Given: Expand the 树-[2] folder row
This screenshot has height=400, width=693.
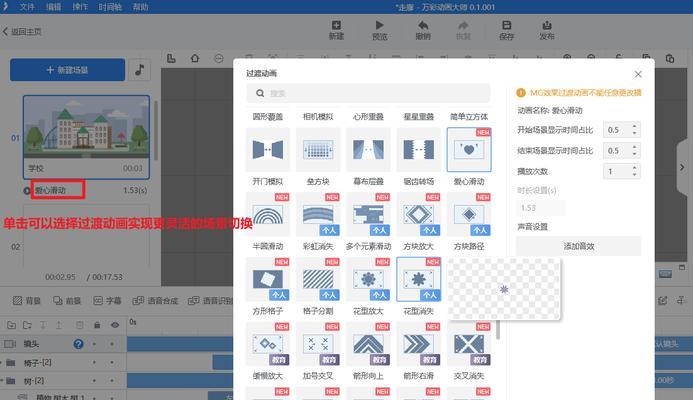Looking at the screenshot, I should click(x=2, y=381).
